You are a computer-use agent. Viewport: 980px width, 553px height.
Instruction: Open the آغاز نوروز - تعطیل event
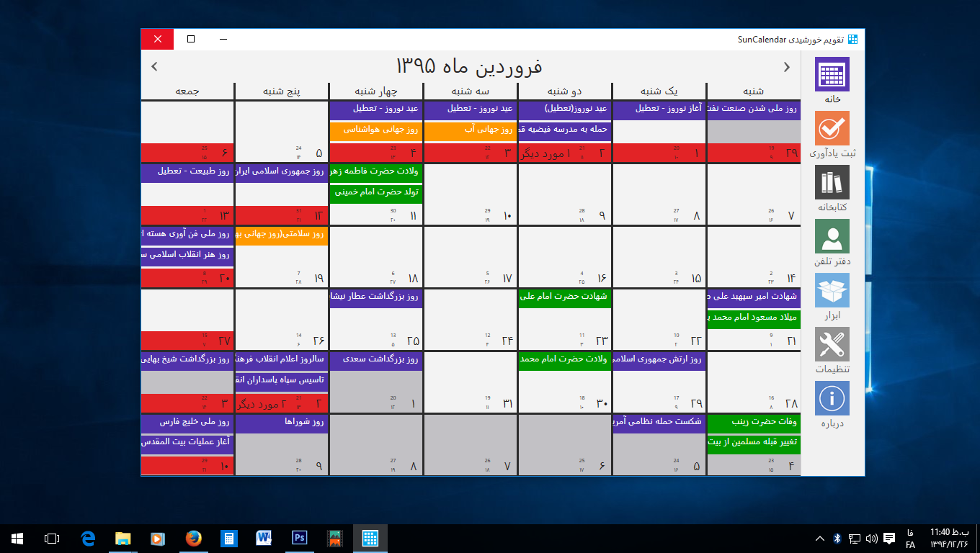tap(659, 109)
